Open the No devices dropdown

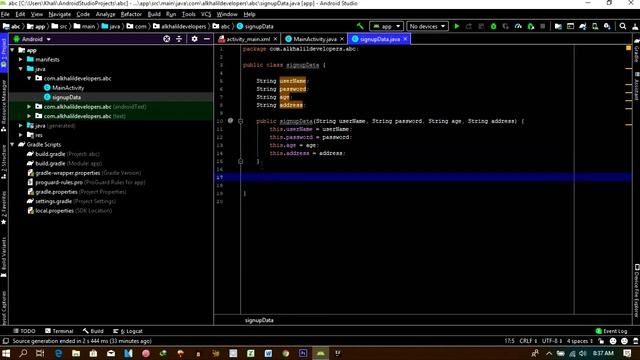pyautogui.click(x=427, y=26)
